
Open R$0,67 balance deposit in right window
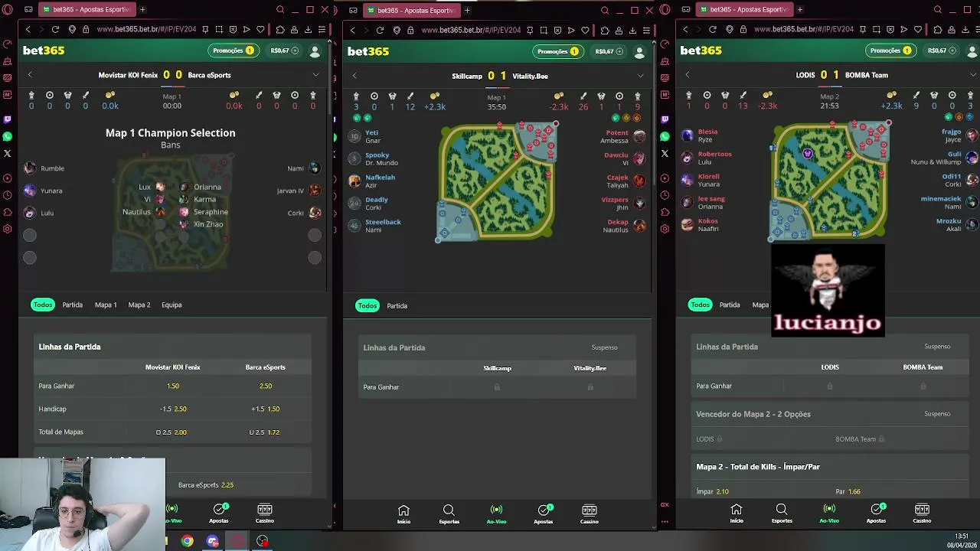941,51
